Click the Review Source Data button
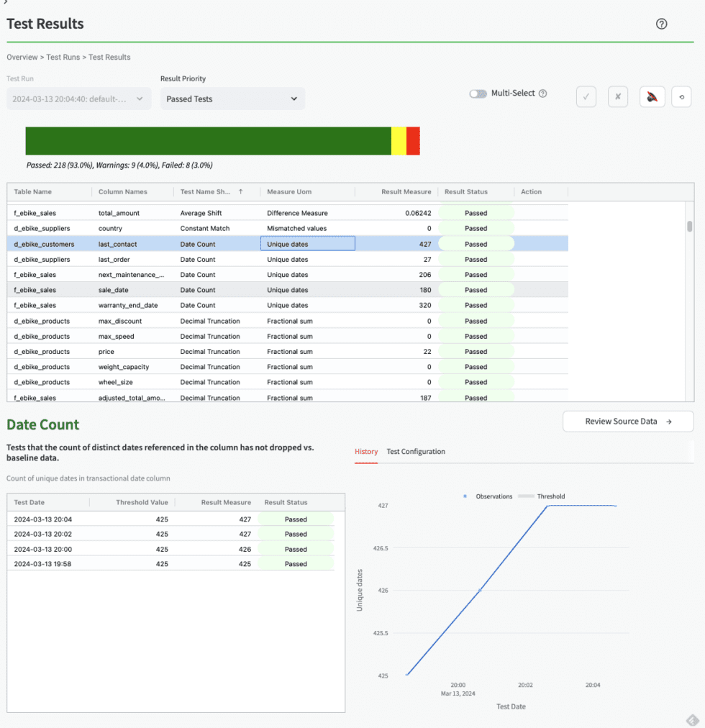The width and height of the screenshot is (705, 728). click(627, 421)
